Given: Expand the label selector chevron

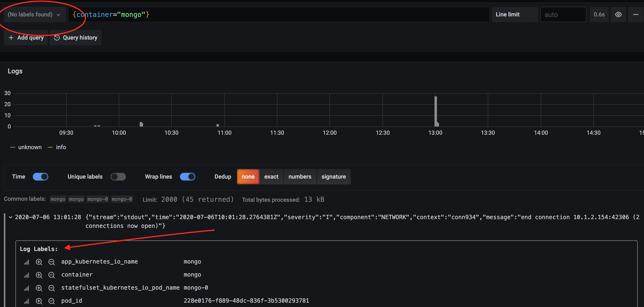Looking at the screenshot, I should [59, 14].
